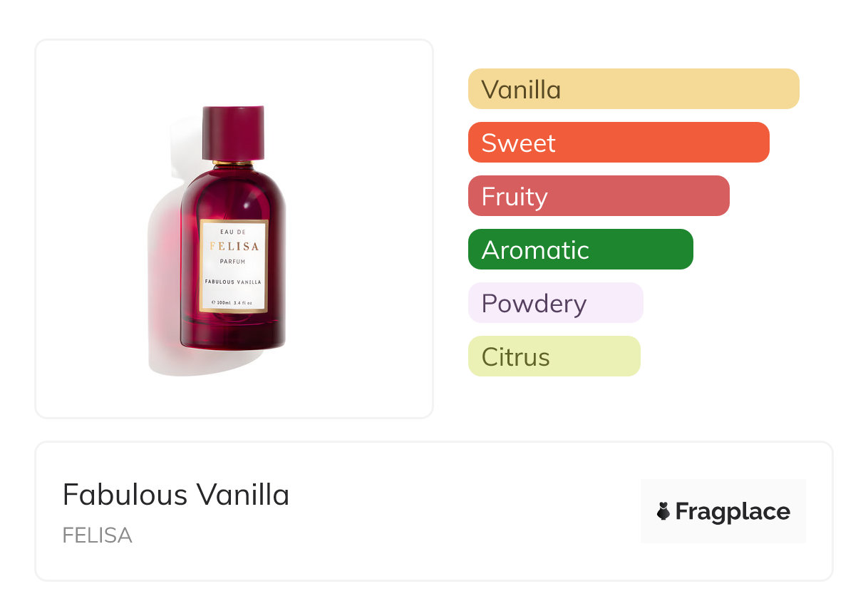Click the golden neck ring under the cap

[x=234, y=163]
